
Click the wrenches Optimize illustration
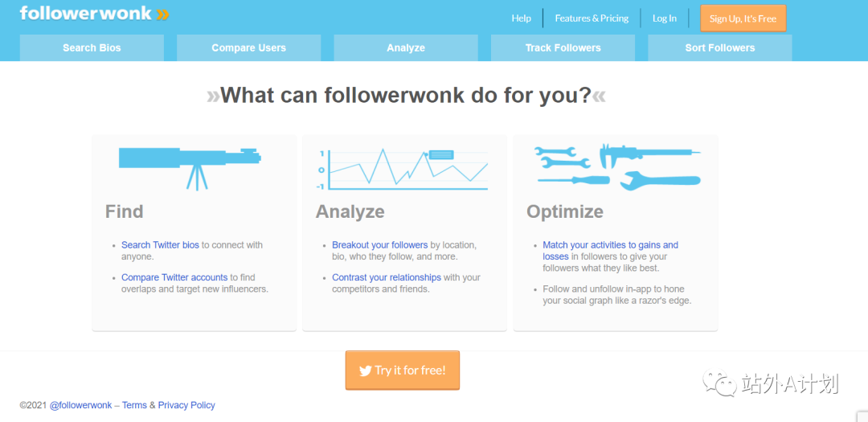pyautogui.click(x=617, y=166)
